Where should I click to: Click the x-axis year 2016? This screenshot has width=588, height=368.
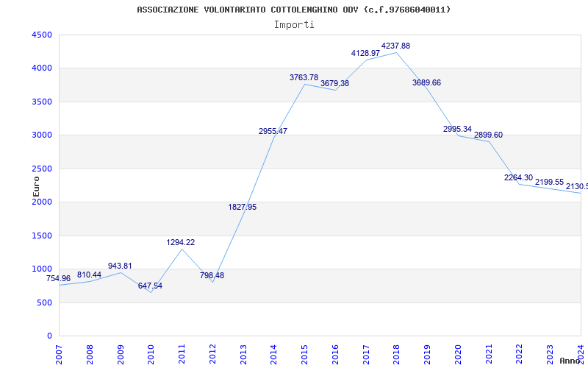tap(335, 355)
